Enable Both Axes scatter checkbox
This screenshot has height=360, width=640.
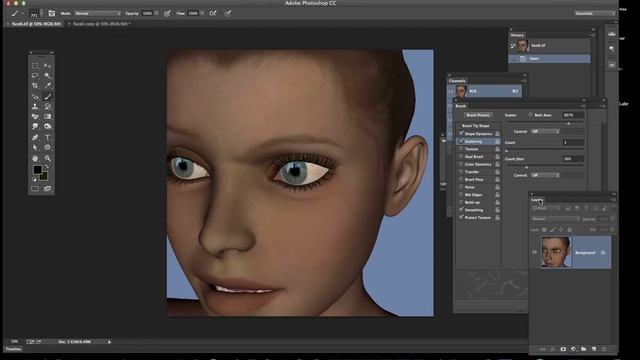(530, 115)
